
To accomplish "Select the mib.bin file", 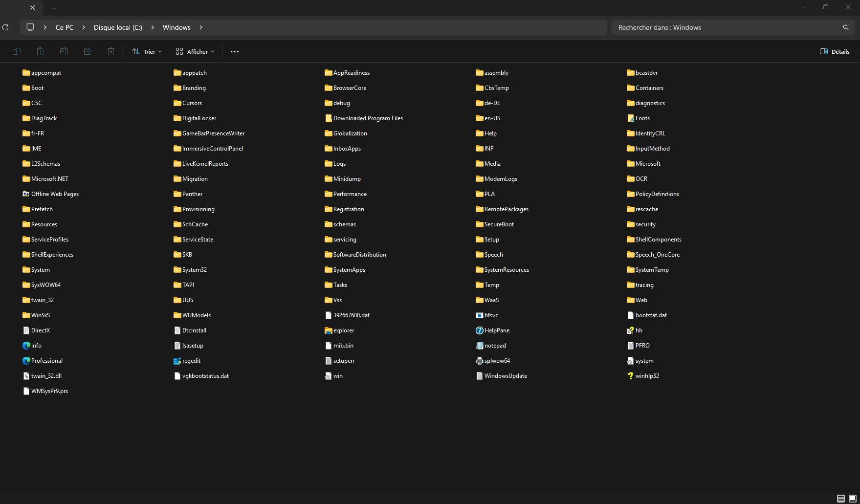I will [339, 346].
